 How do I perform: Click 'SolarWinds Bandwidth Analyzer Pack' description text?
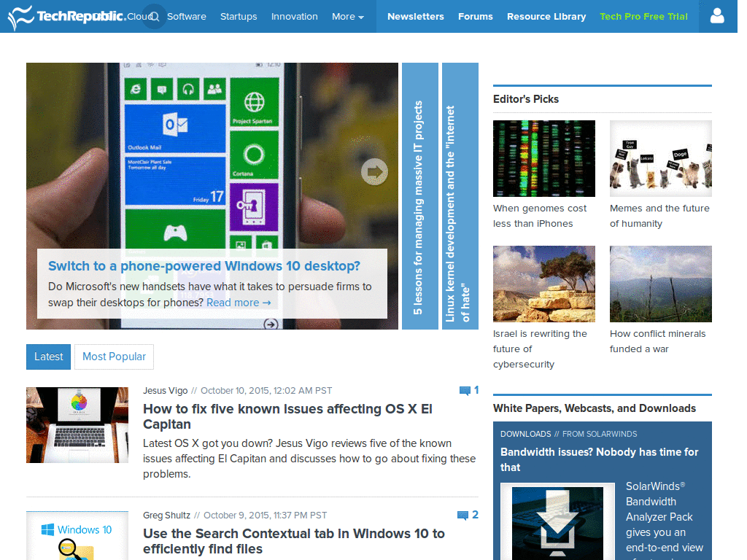point(664,521)
